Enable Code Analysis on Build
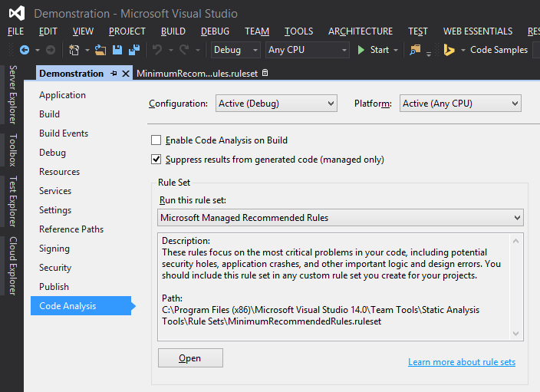This screenshot has height=392, width=540. tap(156, 140)
